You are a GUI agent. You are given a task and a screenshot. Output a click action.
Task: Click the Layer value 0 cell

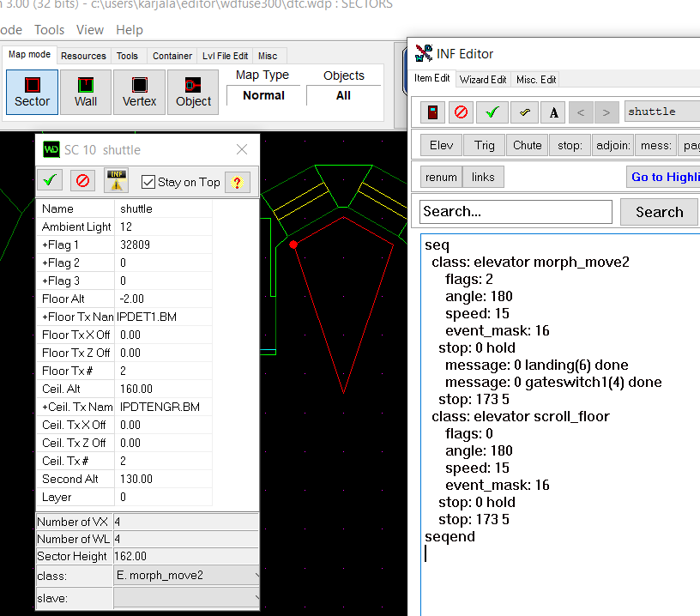pyautogui.click(x=163, y=497)
